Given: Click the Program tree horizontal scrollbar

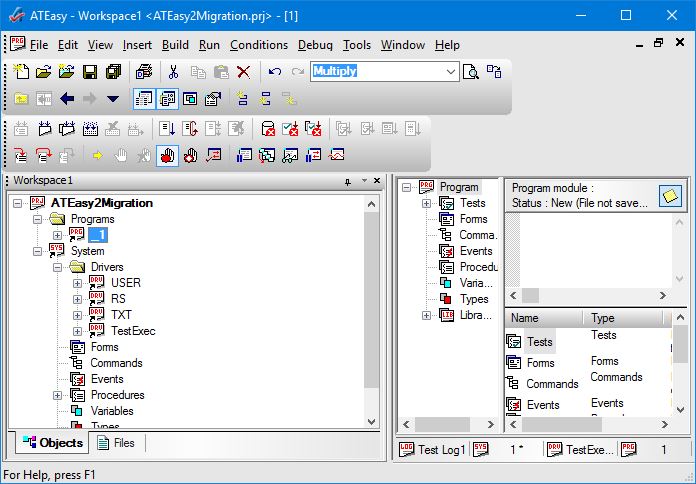Looking at the screenshot, I should pos(448,424).
